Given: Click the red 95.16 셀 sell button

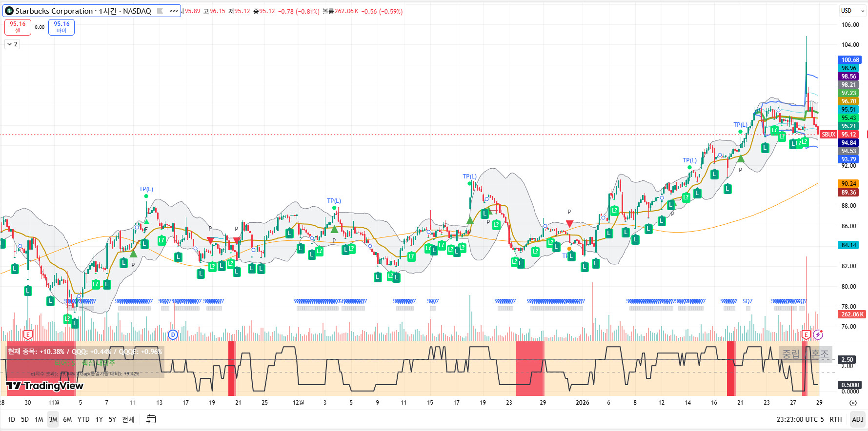Looking at the screenshot, I should pos(18,27).
